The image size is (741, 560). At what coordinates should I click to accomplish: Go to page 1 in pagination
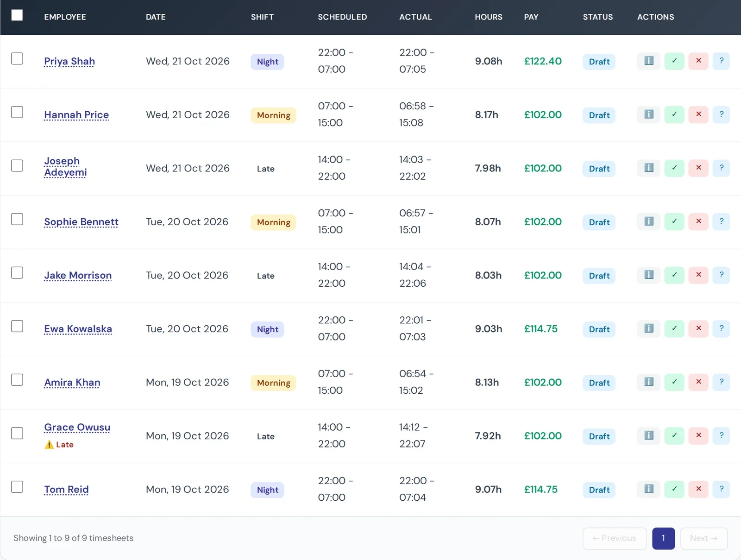663,538
